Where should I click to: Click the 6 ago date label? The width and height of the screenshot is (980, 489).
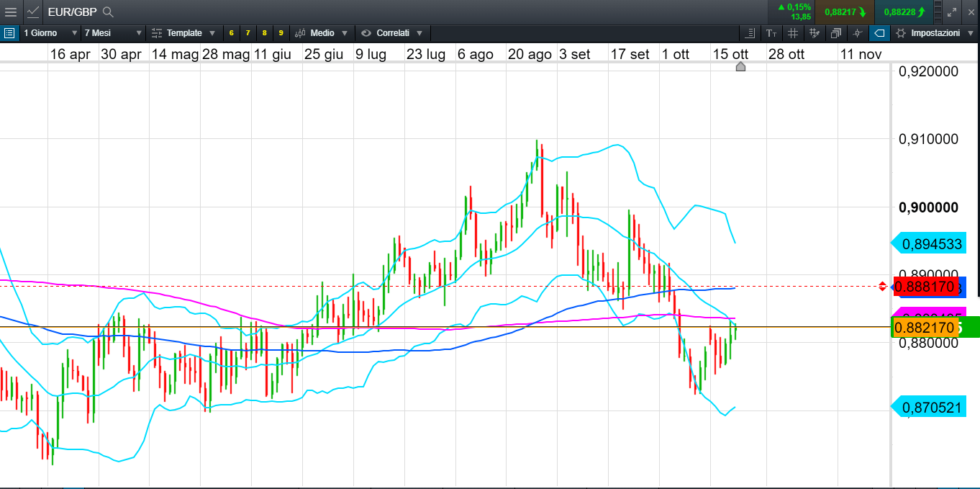[x=476, y=54]
